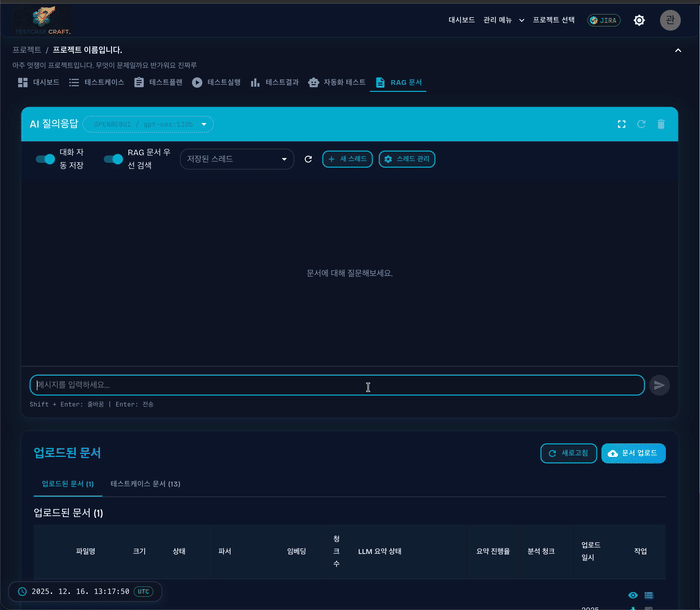This screenshot has height=610, width=700.
Task: Click the message input field
Action: point(336,385)
